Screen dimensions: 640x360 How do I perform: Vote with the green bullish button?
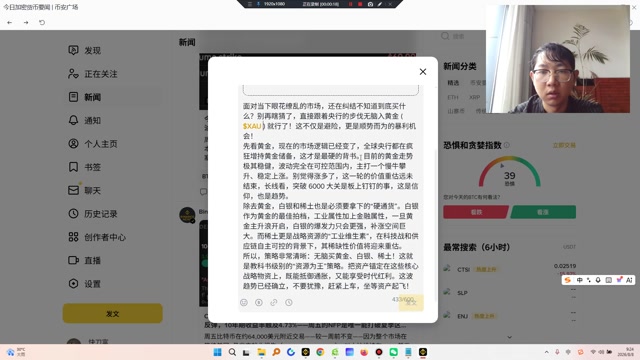pyautogui.click(x=543, y=212)
